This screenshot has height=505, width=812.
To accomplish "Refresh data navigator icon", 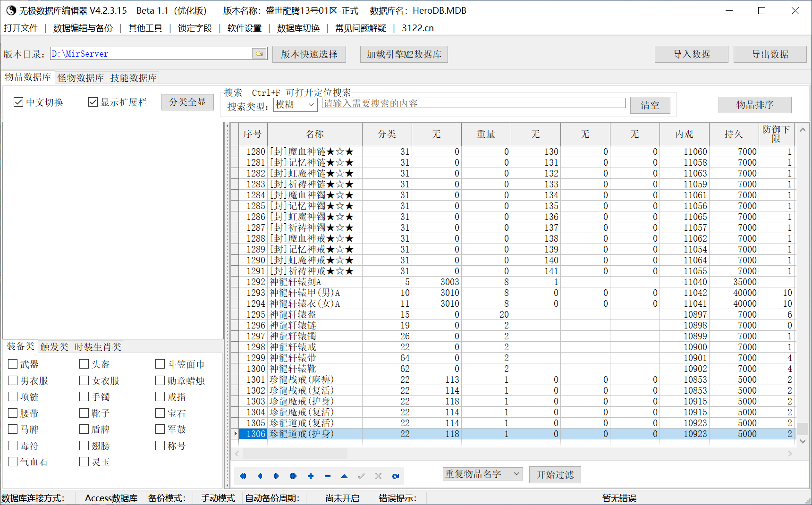I will pos(396,476).
